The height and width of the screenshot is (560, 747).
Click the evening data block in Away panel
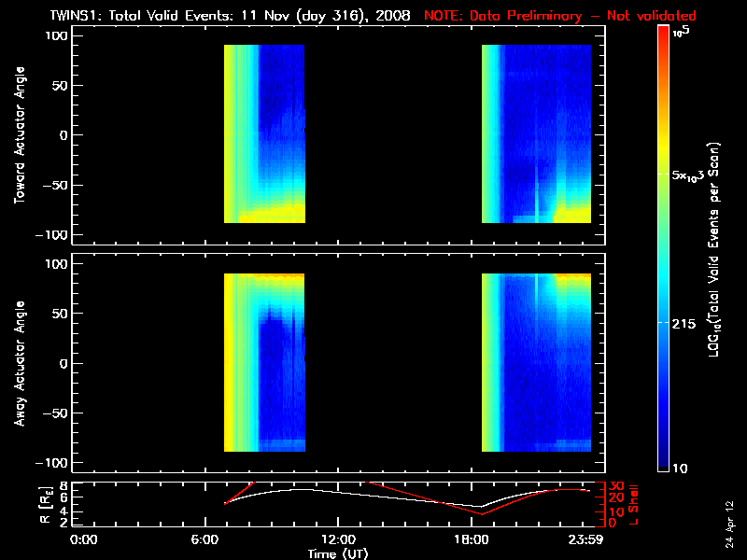pos(536,362)
